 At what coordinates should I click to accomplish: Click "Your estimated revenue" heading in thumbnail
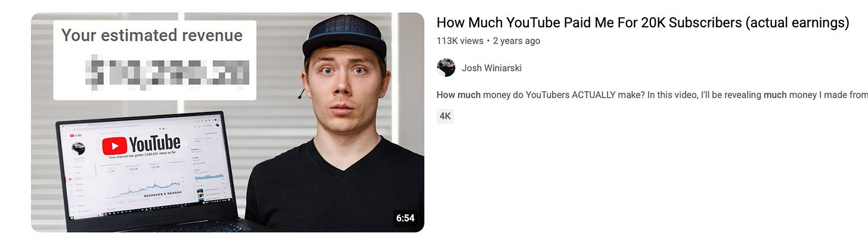(x=152, y=35)
